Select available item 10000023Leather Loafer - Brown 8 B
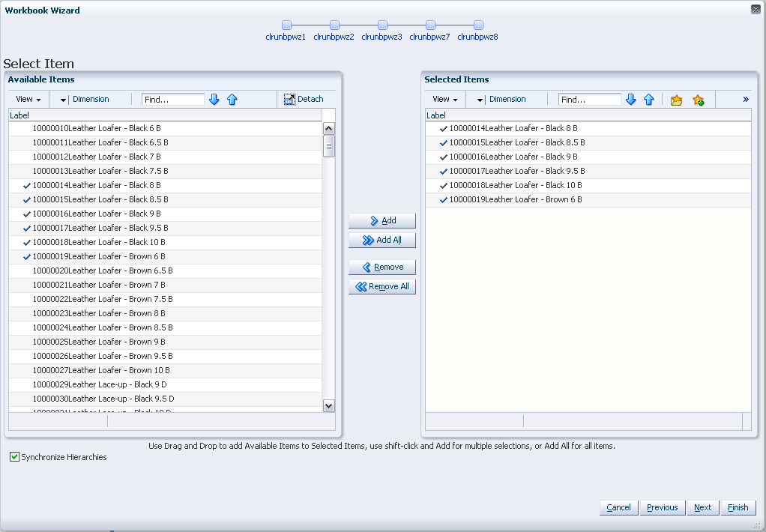Screen dimensions: 766x532 tap(165, 313)
